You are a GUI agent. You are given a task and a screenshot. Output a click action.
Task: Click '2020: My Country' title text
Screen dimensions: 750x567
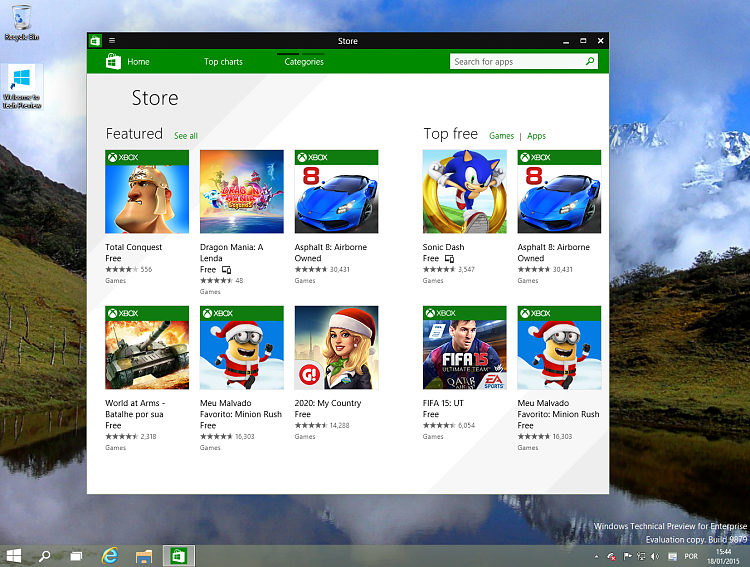(x=328, y=403)
